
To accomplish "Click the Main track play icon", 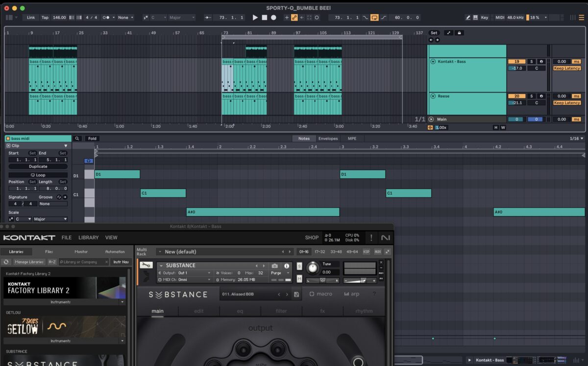I will pos(431,119).
